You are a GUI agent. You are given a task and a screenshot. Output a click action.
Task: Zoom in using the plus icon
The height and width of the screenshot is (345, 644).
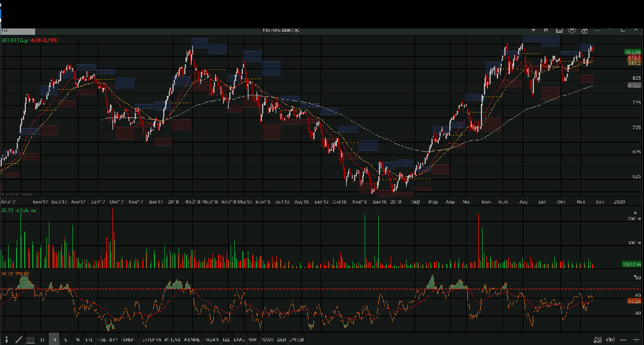637,339
